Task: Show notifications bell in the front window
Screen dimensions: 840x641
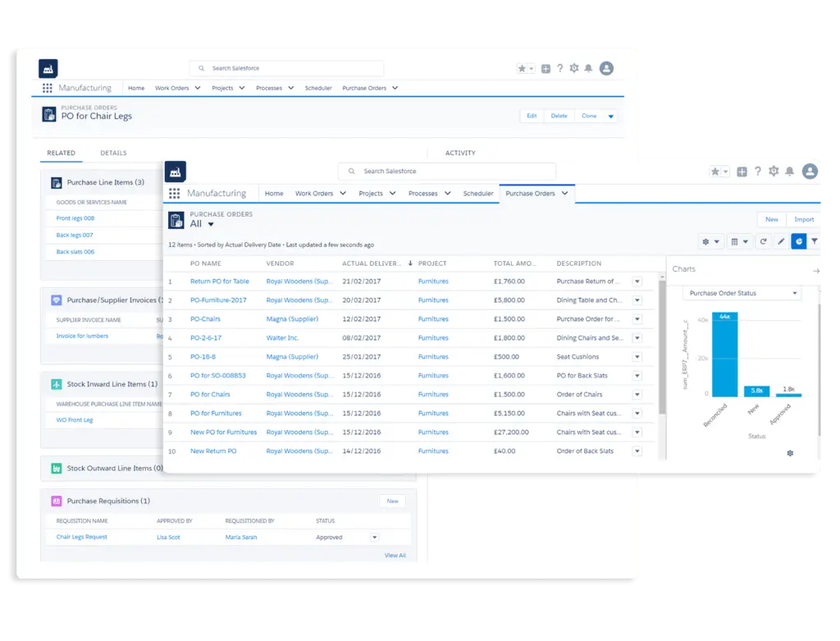Action: [x=790, y=172]
